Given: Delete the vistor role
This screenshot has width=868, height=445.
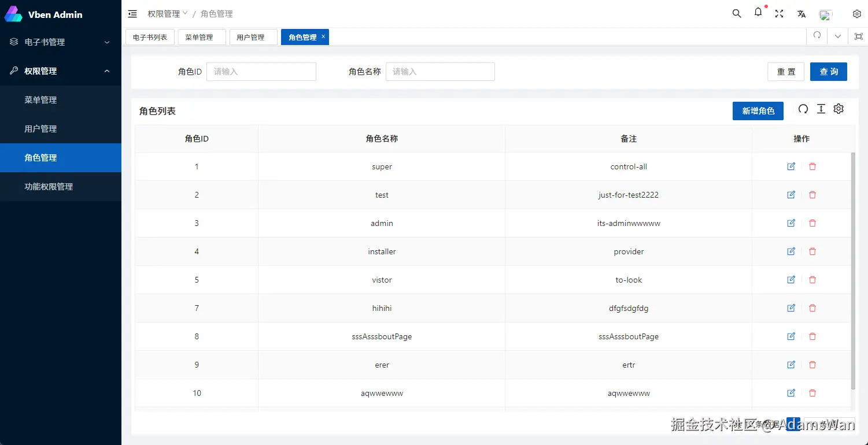Looking at the screenshot, I should coord(812,280).
